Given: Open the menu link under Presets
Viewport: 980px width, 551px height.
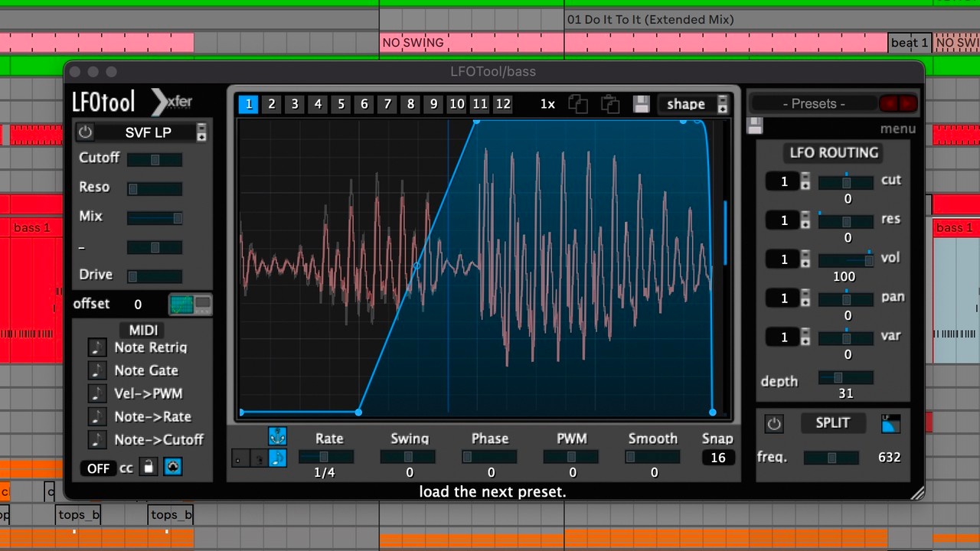Looking at the screenshot, I should coord(897,129).
